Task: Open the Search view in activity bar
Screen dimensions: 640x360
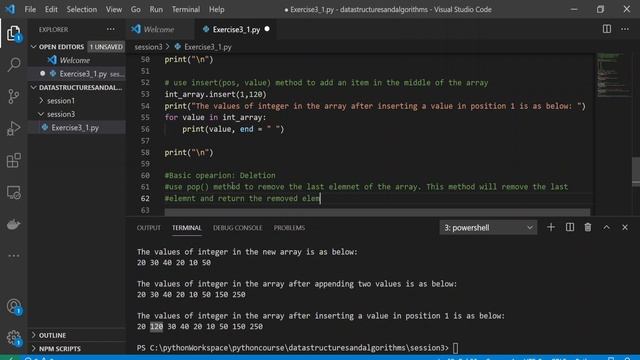Action: [x=13, y=64]
